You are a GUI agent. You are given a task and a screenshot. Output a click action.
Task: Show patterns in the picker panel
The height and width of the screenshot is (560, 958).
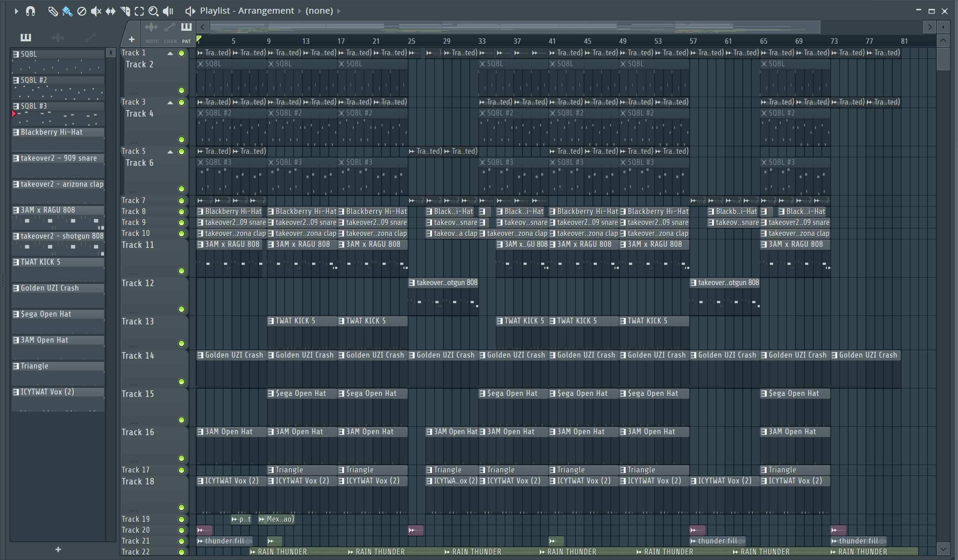click(25, 37)
